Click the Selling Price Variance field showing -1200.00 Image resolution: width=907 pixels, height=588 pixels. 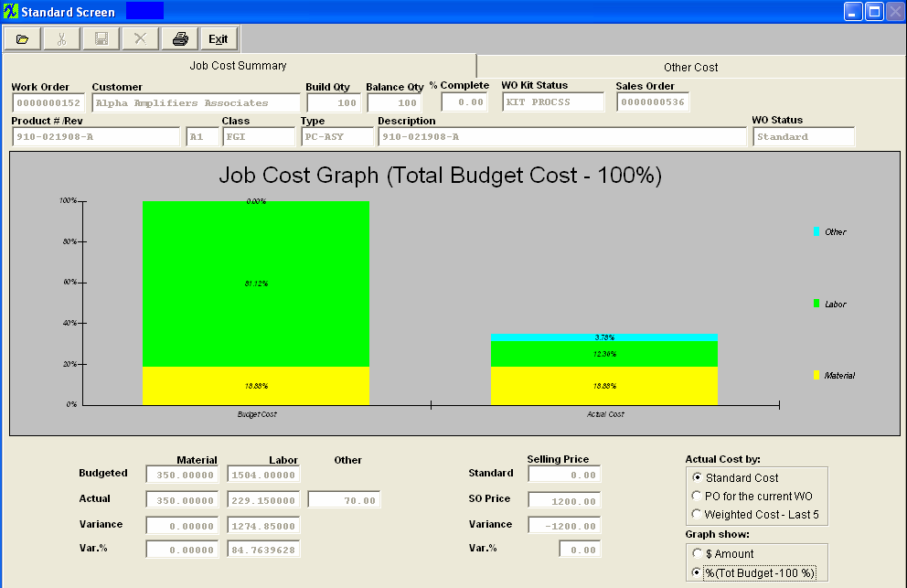(x=564, y=526)
